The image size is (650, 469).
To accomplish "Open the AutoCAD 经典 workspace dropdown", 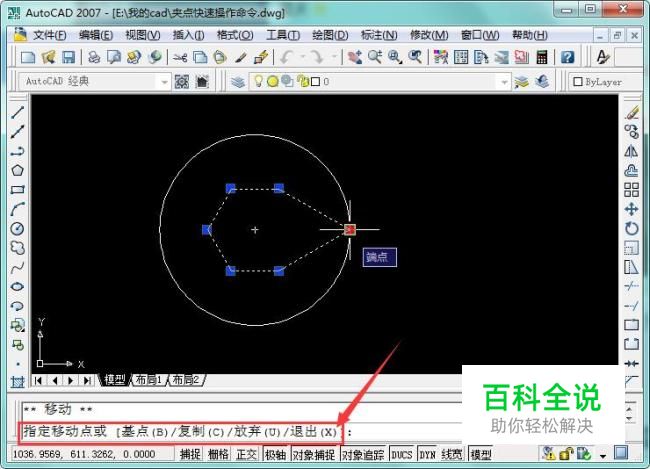I will tap(165, 82).
